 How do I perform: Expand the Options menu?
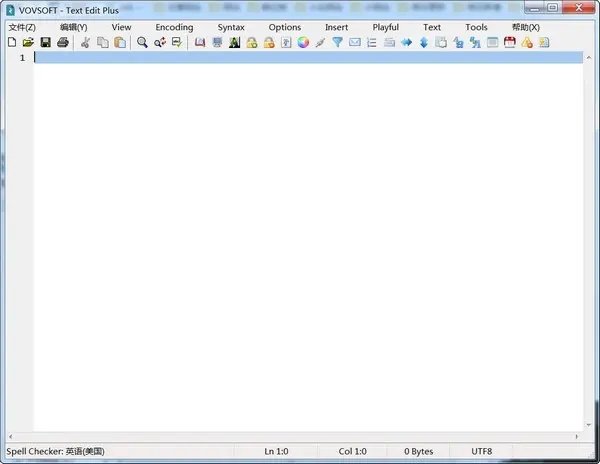click(285, 27)
